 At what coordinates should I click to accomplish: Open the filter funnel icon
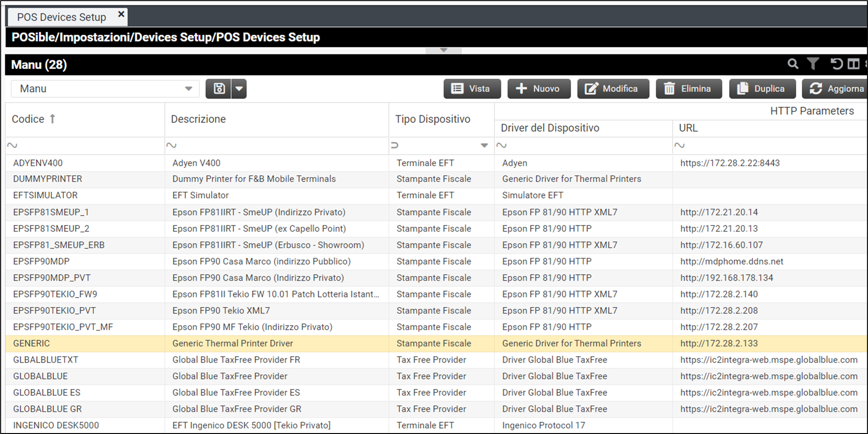(x=813, y=64)
